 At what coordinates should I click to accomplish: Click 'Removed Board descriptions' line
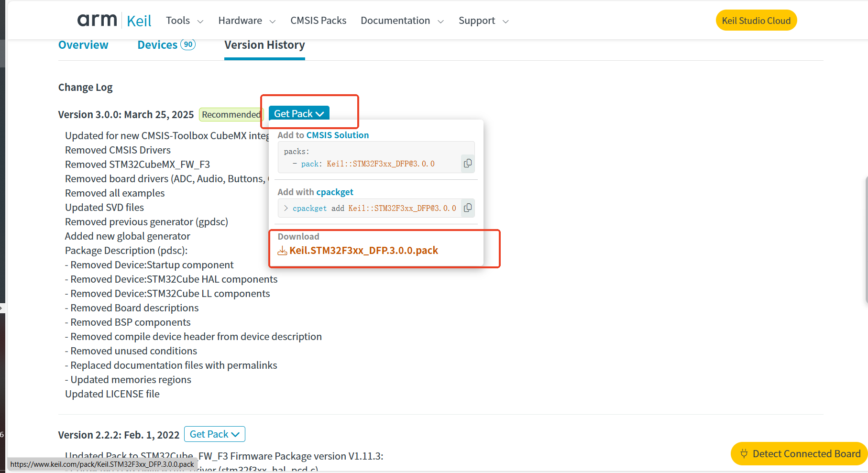(x=132, y=308)
